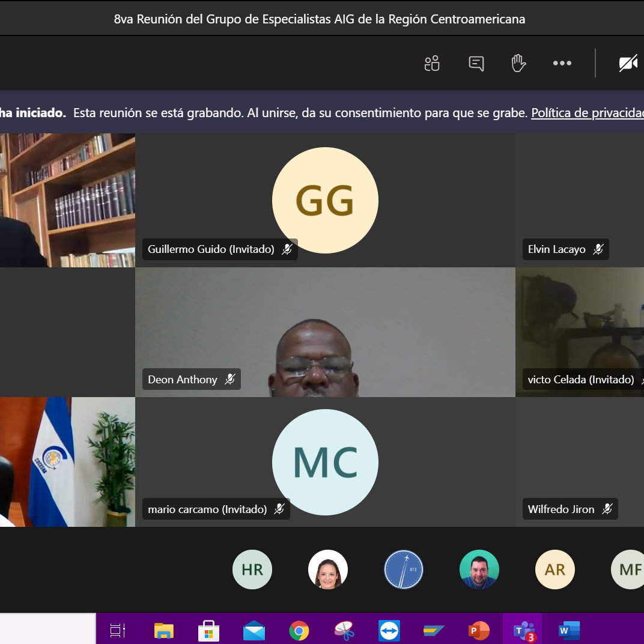Switch to Microsoft Teams in taskbar
This screenshot has width=644, height=644.
pos(524,630)
